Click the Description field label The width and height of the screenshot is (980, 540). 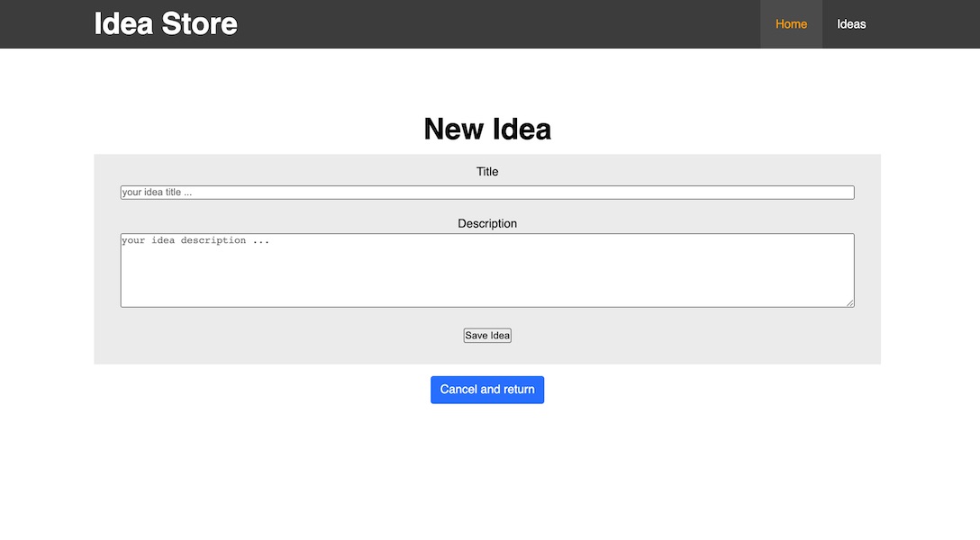[486, 223]
